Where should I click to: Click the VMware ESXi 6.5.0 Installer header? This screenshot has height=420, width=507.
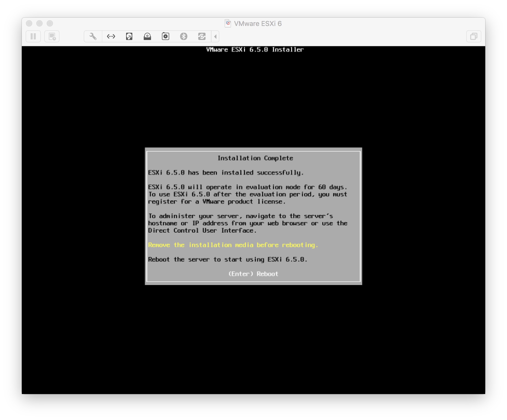pos(254,50)
